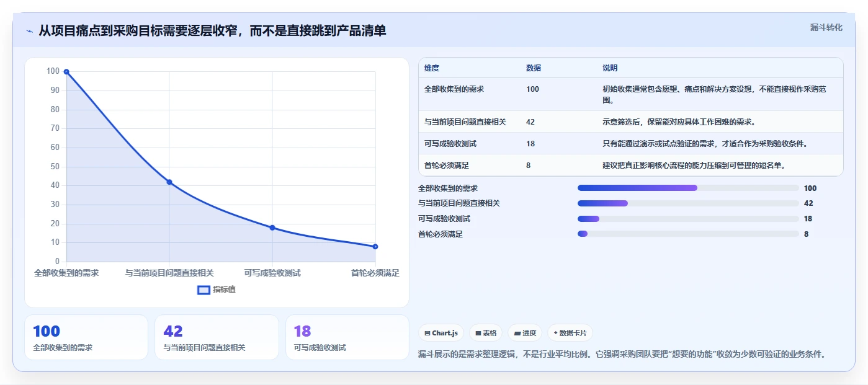The width and height of the screenshot is (868, 385).
Task: Click the chart data point at 18
Action: tap(272, 228)
